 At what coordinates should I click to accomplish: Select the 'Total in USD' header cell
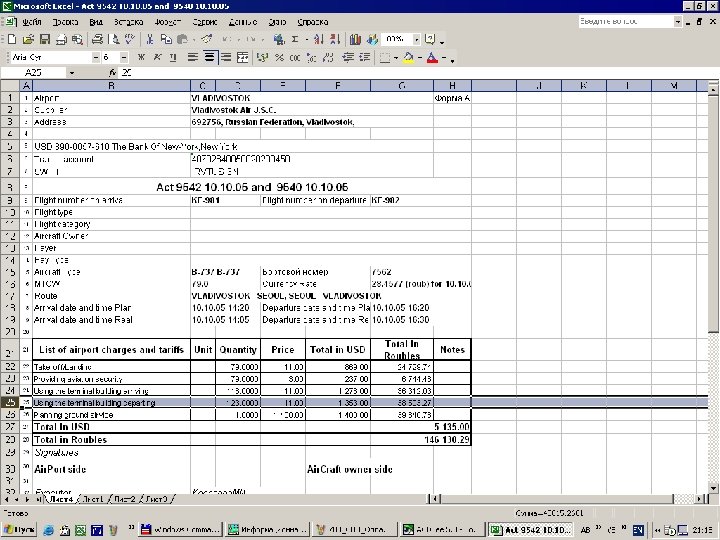(338, 349)
